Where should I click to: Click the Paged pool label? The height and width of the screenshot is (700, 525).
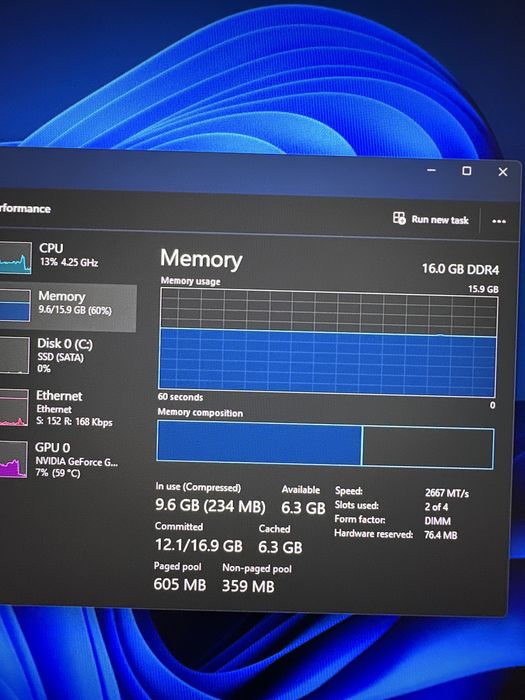(x=177, y=567)
